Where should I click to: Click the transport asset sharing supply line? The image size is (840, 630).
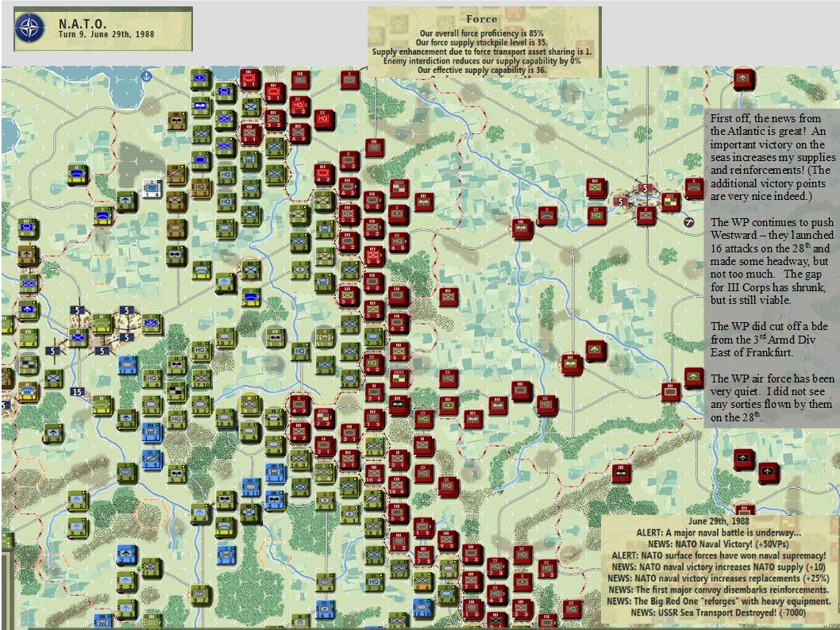(482, 52)
